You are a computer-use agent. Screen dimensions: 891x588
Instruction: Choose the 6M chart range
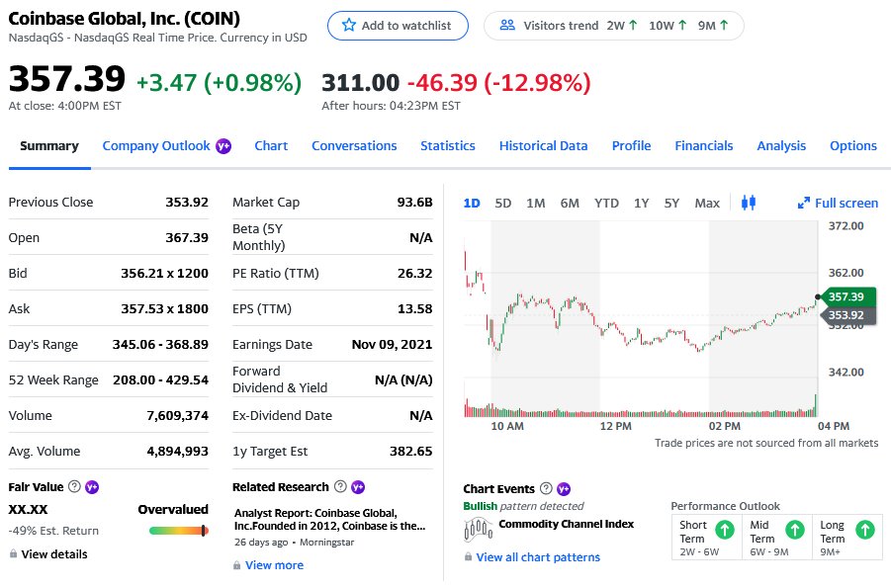(x=570, y=203)
